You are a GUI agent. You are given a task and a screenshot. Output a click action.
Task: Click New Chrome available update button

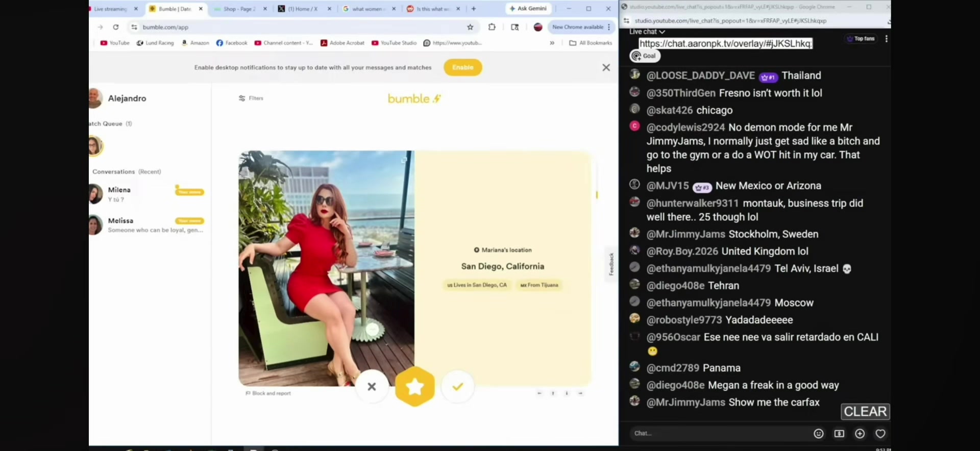[x=581, y=27]
